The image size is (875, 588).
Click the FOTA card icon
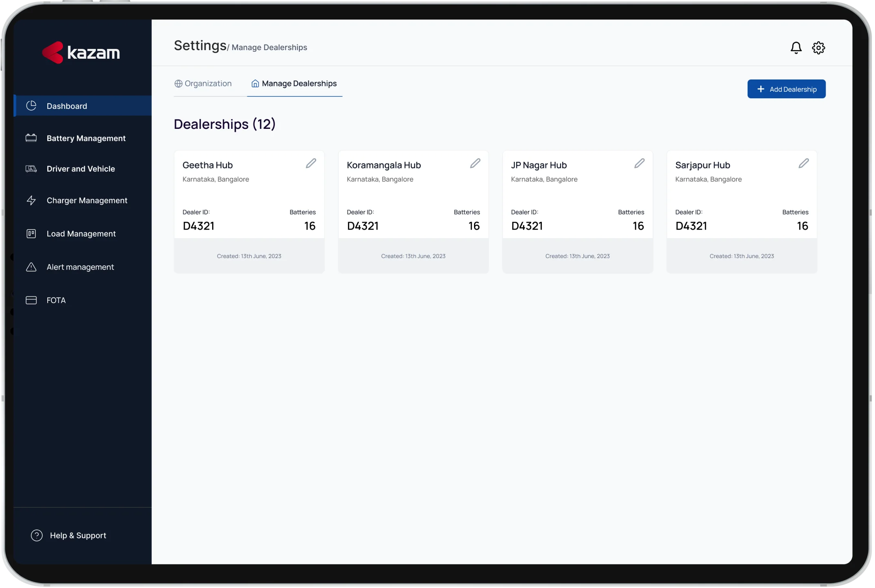pyautogui.click(x=31, y=301)
